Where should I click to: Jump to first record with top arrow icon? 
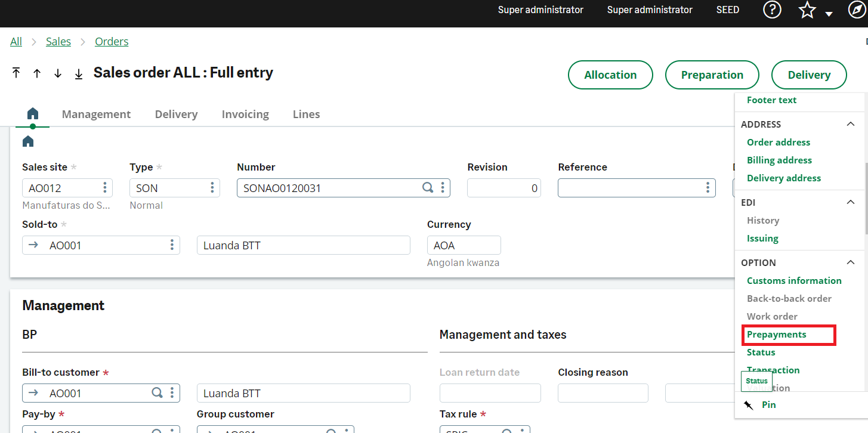pos(16,72)
